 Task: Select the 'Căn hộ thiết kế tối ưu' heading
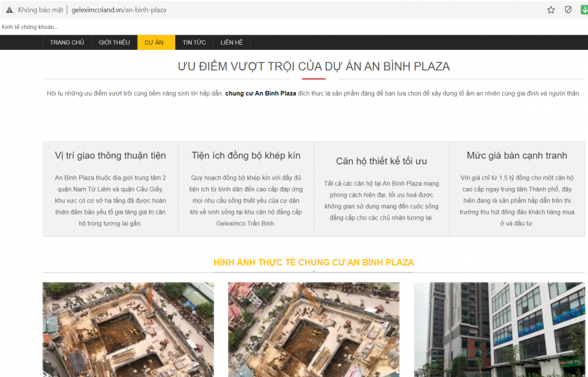point(382,161)
